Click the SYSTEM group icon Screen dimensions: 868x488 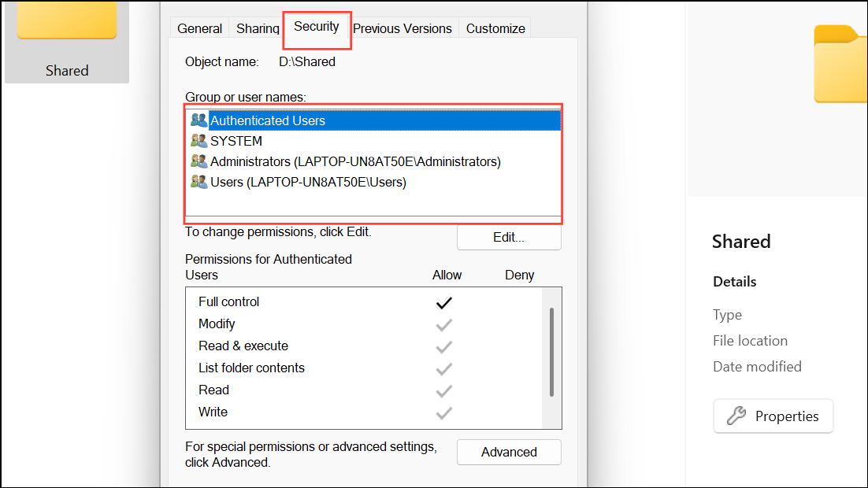(198, 141)
